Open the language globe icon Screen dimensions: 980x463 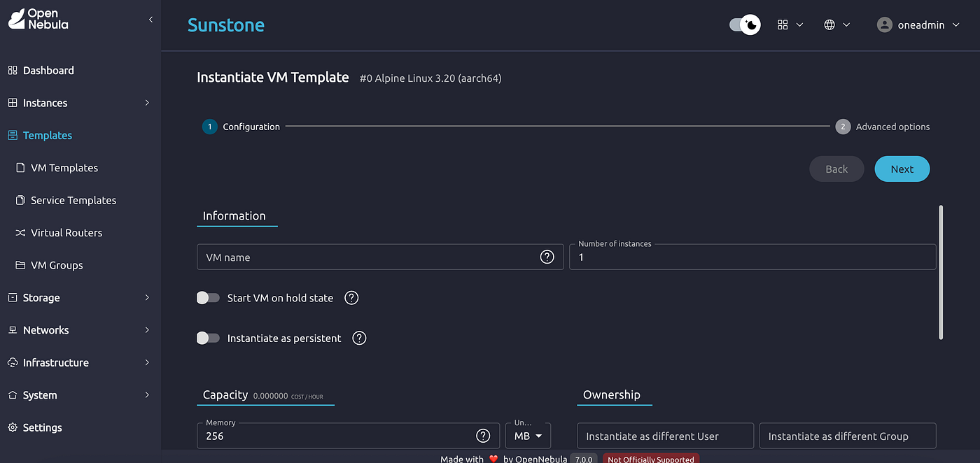(x=829, y=24)
